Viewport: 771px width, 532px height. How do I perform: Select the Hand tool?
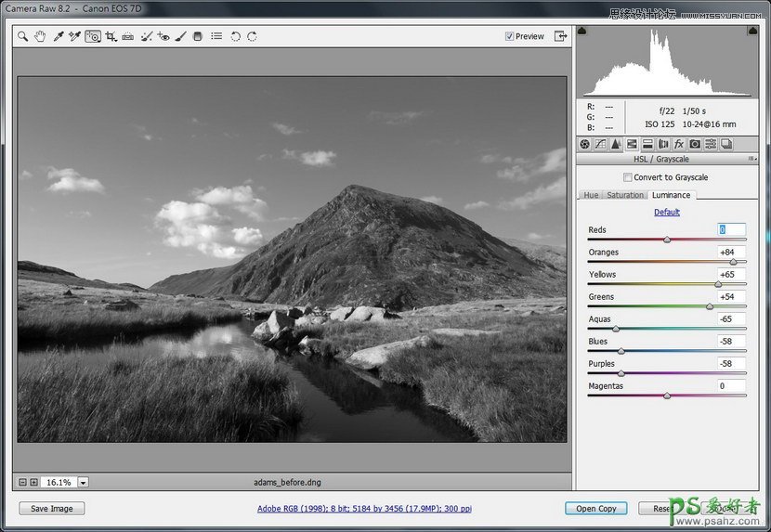click(x=40, y=36)
